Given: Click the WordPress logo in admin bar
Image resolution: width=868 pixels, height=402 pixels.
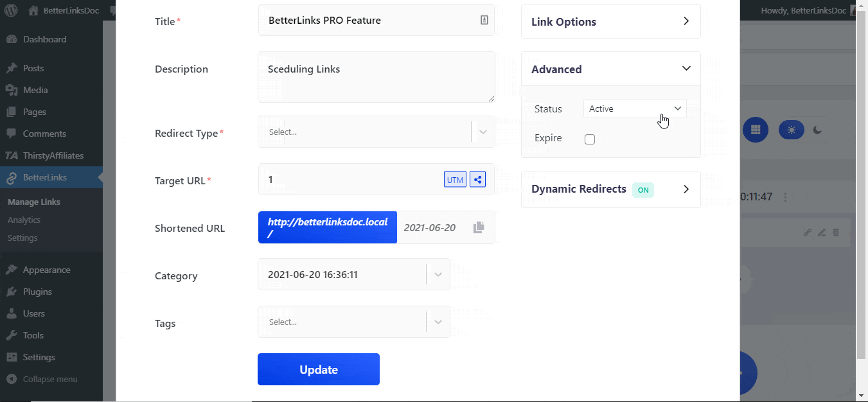Looking at the screenshot, I should click(10, 10).
